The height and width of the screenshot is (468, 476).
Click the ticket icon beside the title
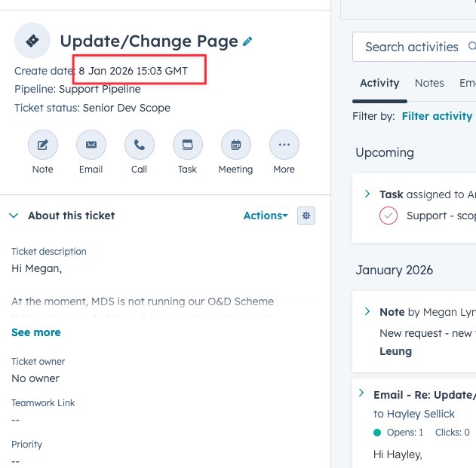[x=32, y=41]
